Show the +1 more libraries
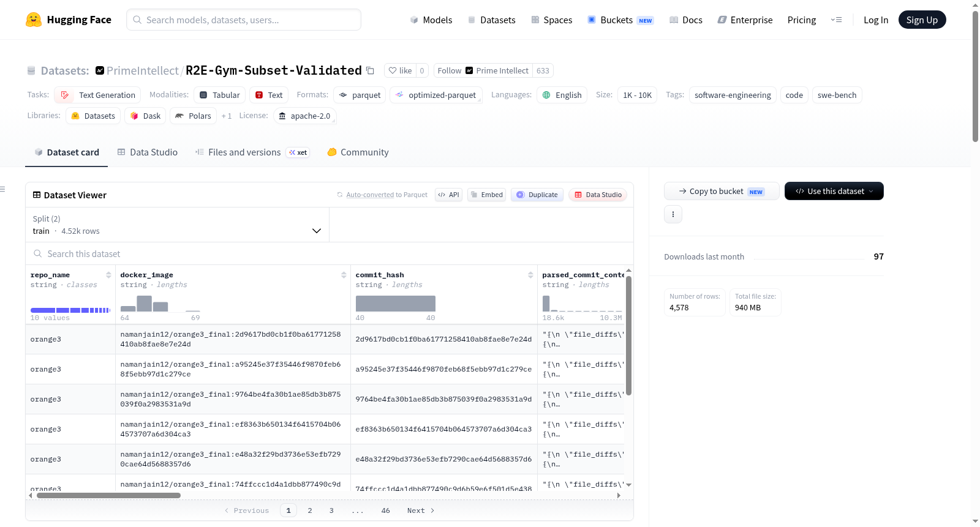Screen dimensions: 980x527 227,116
